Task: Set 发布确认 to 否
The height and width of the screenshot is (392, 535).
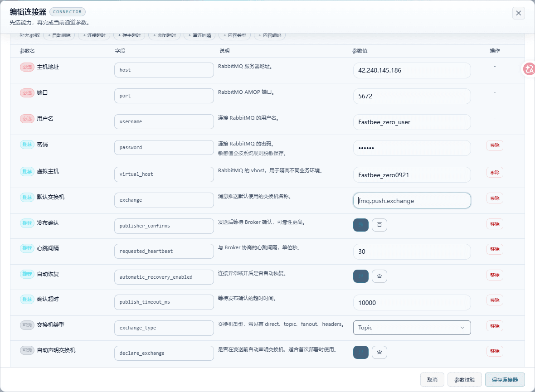Action: point(379,225)
